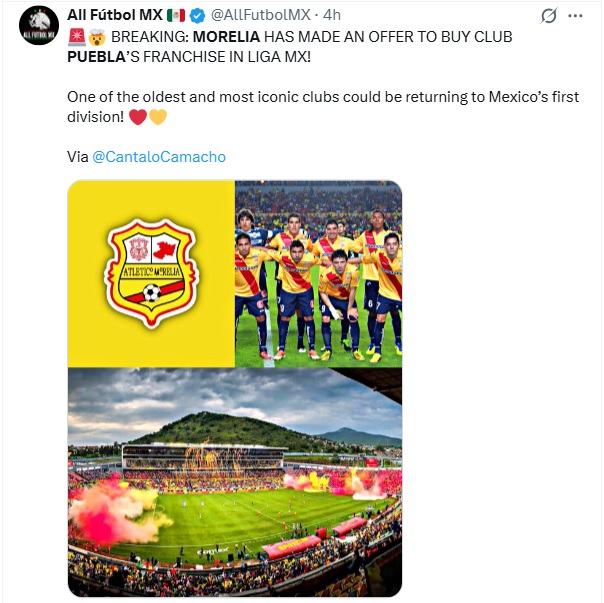Click the bold PUEBLA word in tweet
Viewport: 604px width, 603px height.
click(96, 57)
